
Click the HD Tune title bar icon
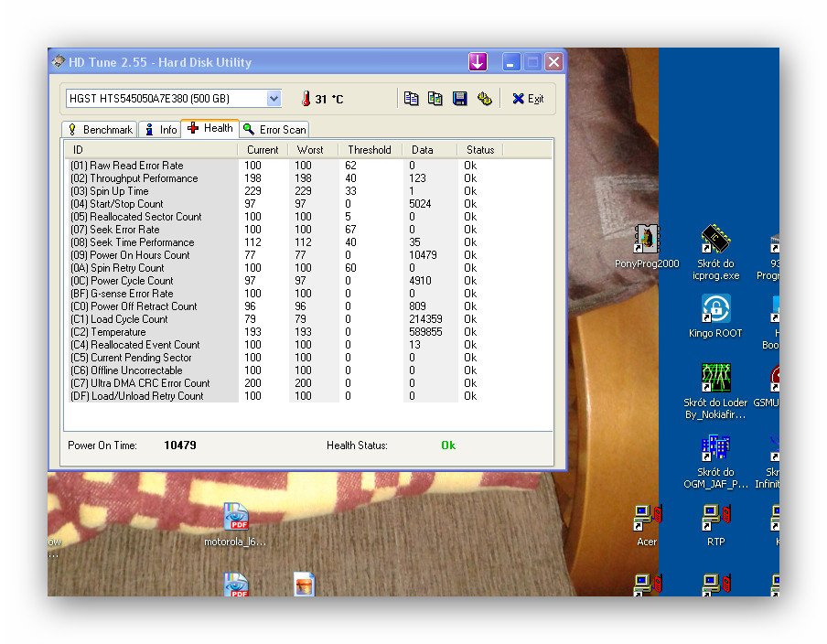59,62
